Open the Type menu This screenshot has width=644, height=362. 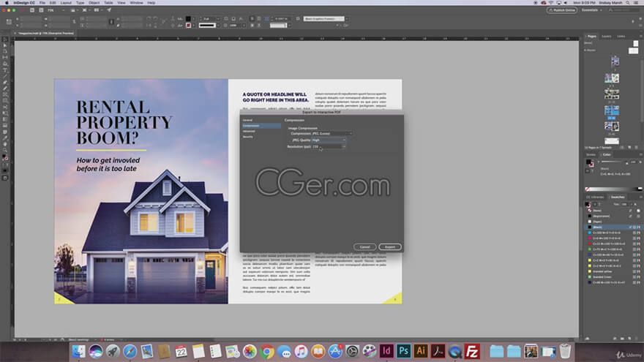tap(80, 3)
